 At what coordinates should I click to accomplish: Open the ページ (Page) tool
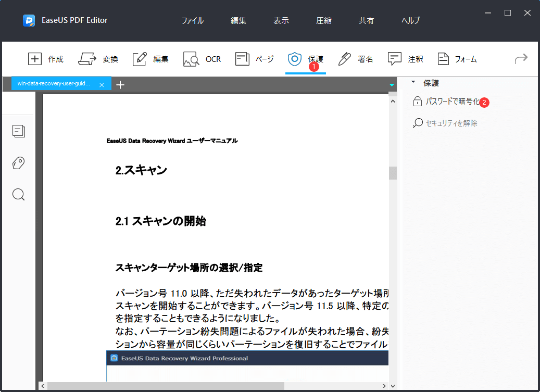click(x=254, y=59)
